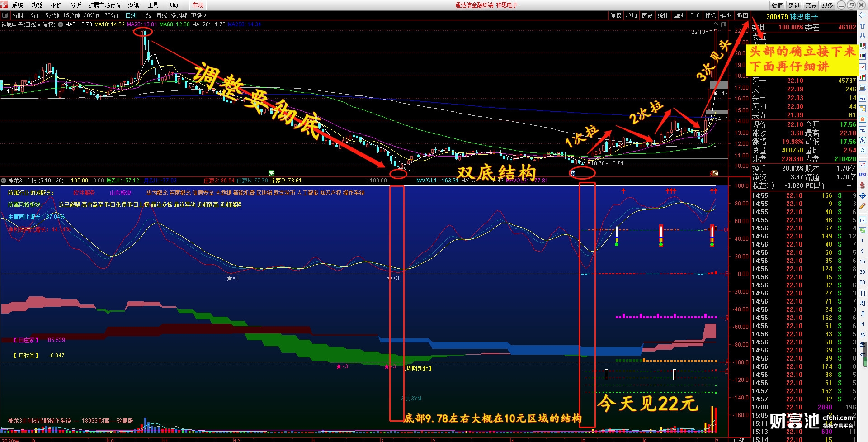Image resolution: width=868 pixels, height=442 pixels.
Task: Select N custom period in right sidebar
Action: (863, 324)
